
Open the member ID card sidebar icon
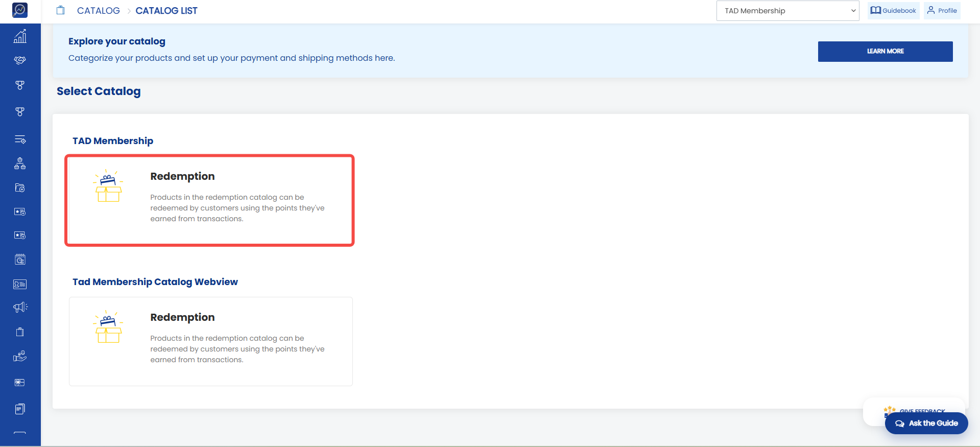coord(20,284)
